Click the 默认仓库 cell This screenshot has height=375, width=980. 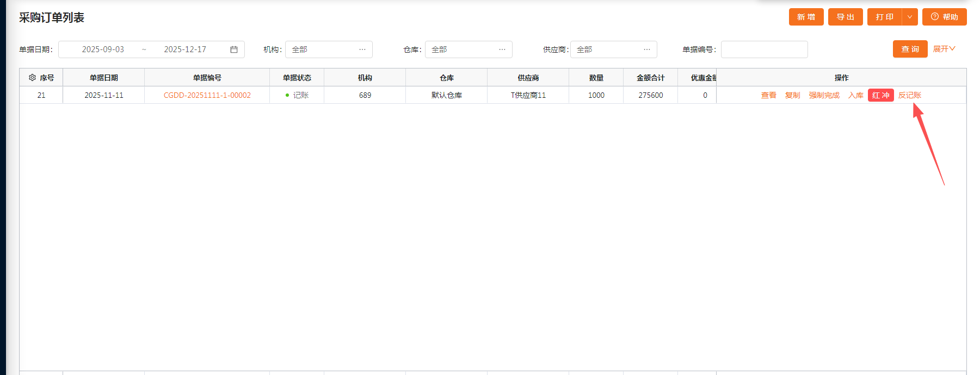tap(447, 95)
